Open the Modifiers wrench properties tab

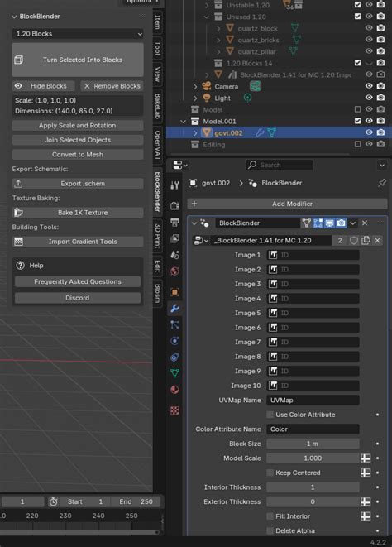tap(174, 308)
